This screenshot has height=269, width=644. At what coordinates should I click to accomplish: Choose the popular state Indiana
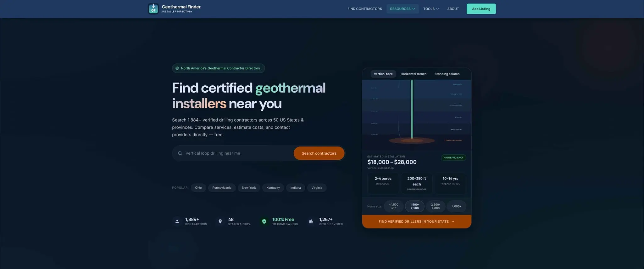click(296, 188)
